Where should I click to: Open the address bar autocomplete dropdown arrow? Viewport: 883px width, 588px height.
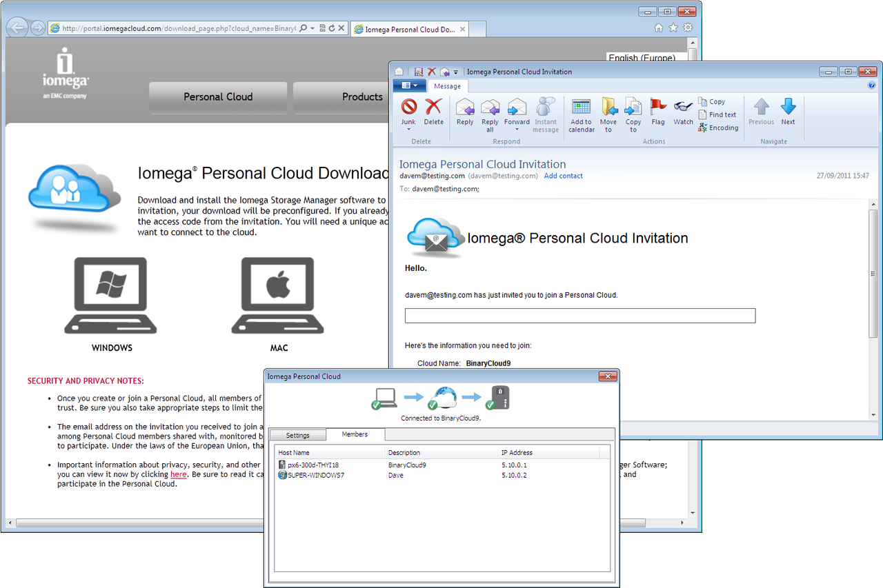point(312,29)
